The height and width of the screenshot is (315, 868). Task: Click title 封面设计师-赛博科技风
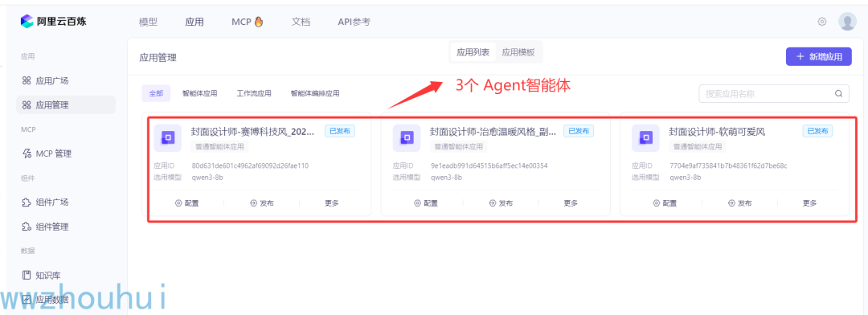coord(253,132)
